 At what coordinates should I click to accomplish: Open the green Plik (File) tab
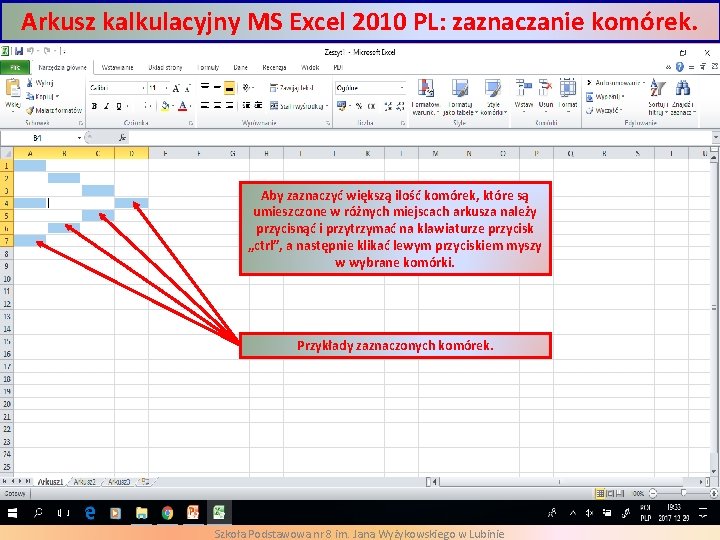pos(15,68)
